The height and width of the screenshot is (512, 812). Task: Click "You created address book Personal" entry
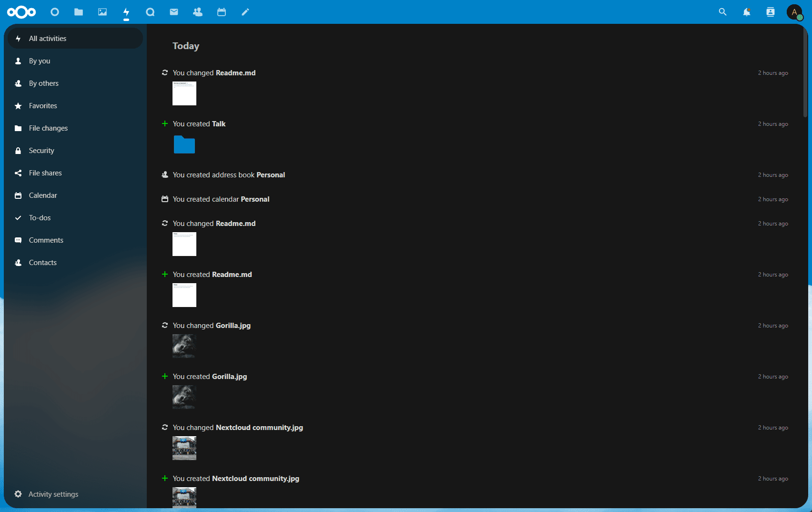point(229,174)
